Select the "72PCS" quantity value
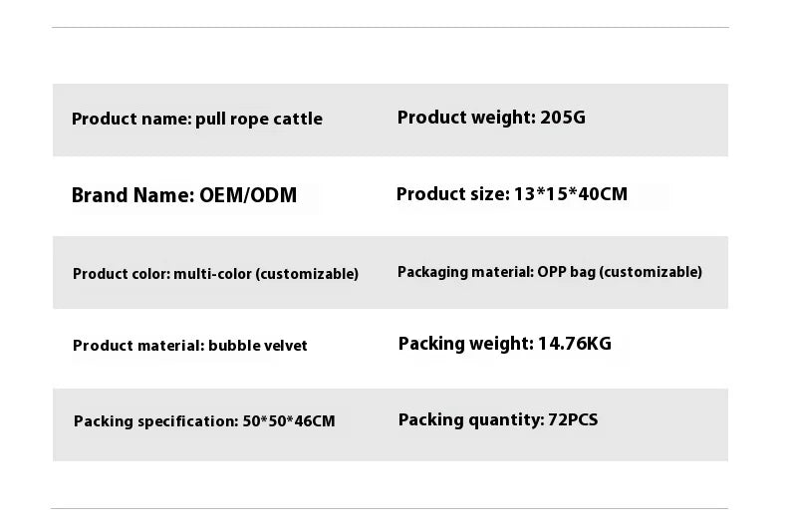The height and width of the screenshot is (532, 787). click(573, 419)
